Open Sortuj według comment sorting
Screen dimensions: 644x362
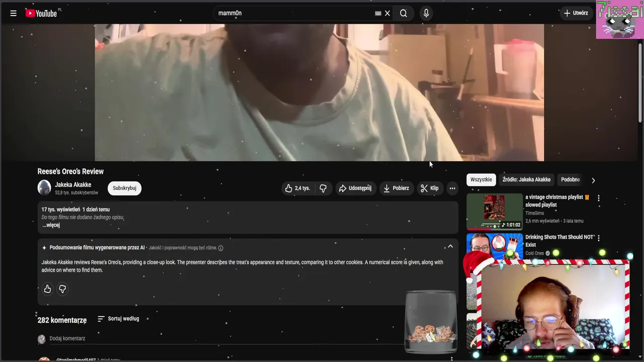point(118,319)
